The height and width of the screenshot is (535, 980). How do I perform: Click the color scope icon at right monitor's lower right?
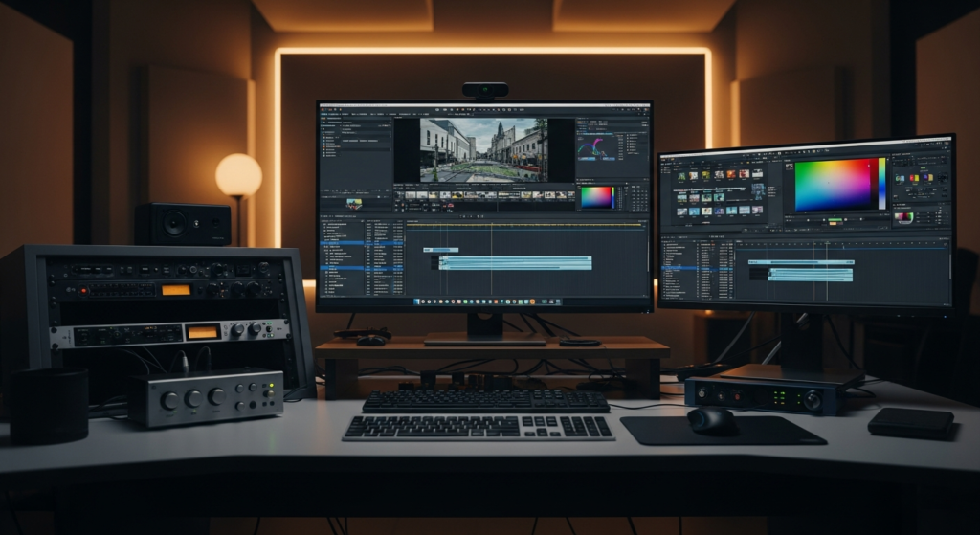click(903, 217)
